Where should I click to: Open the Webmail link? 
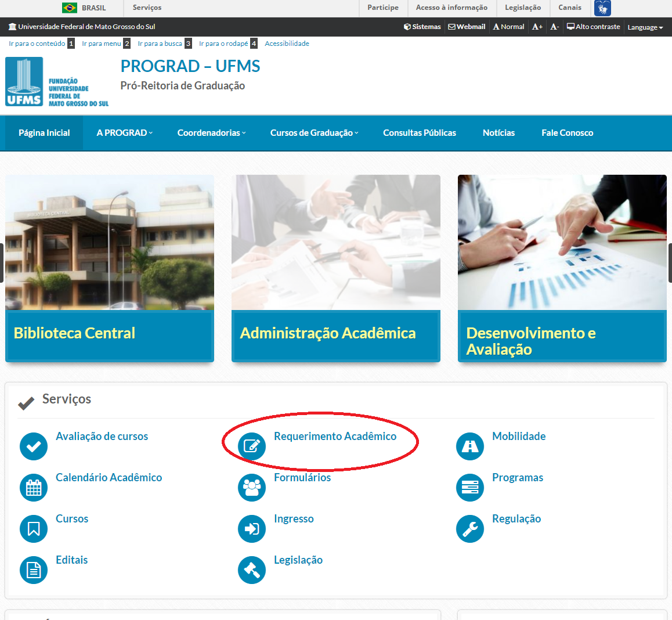467,27
